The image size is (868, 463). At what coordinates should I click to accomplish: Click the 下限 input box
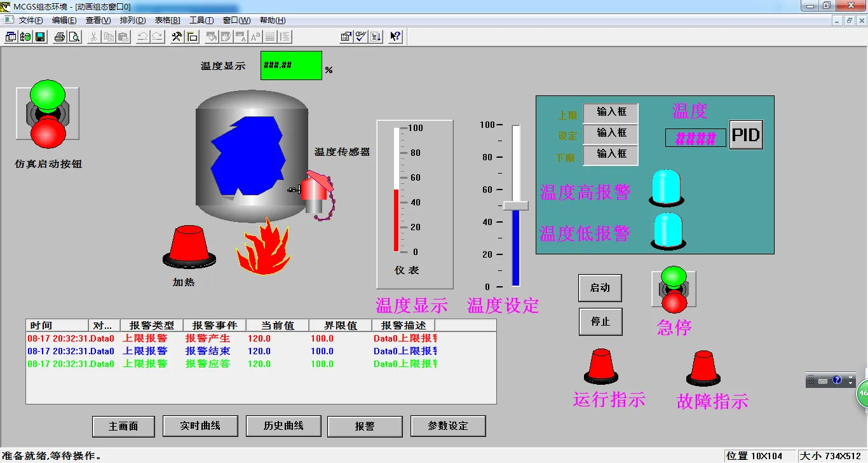[x=611, y=155]
